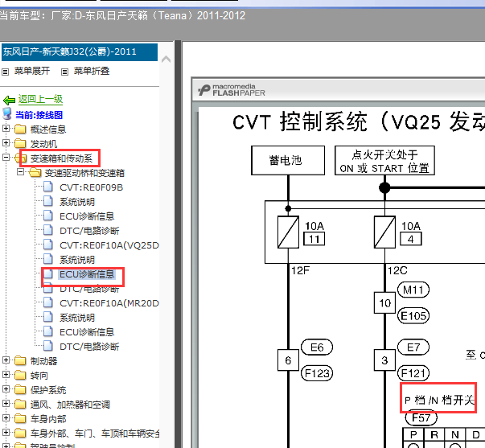
Task: Click the collapse-panel up arrow
Action: point(166,59)
